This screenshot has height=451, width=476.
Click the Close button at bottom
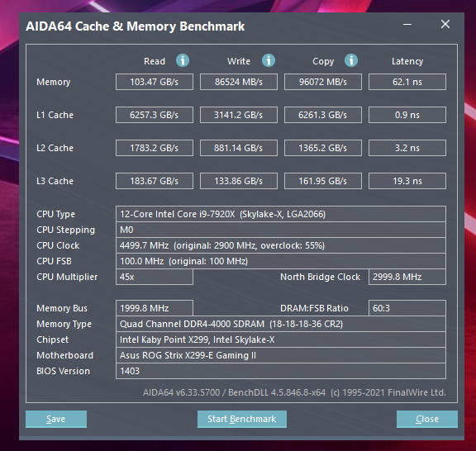(x=426, y=419)
